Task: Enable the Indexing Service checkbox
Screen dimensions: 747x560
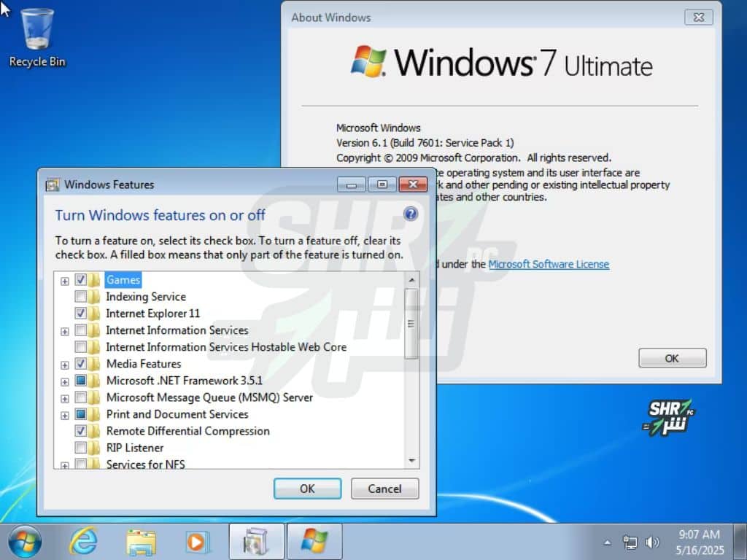Action: point(81,297)
